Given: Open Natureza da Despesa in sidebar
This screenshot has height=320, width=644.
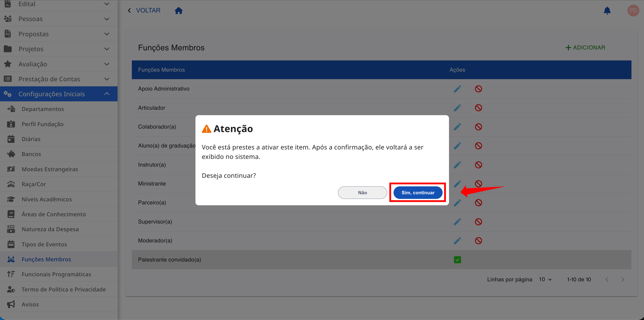Looking at the screenshot, I should pos(59,229).
